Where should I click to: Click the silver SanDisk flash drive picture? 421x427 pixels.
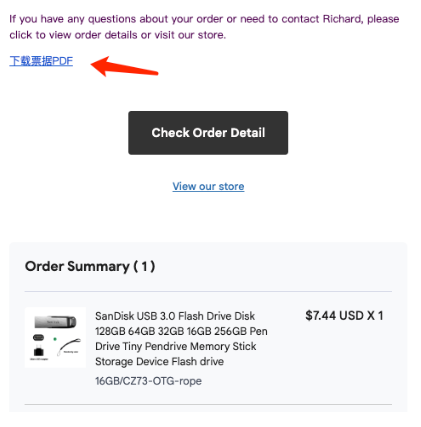[55, 322]
